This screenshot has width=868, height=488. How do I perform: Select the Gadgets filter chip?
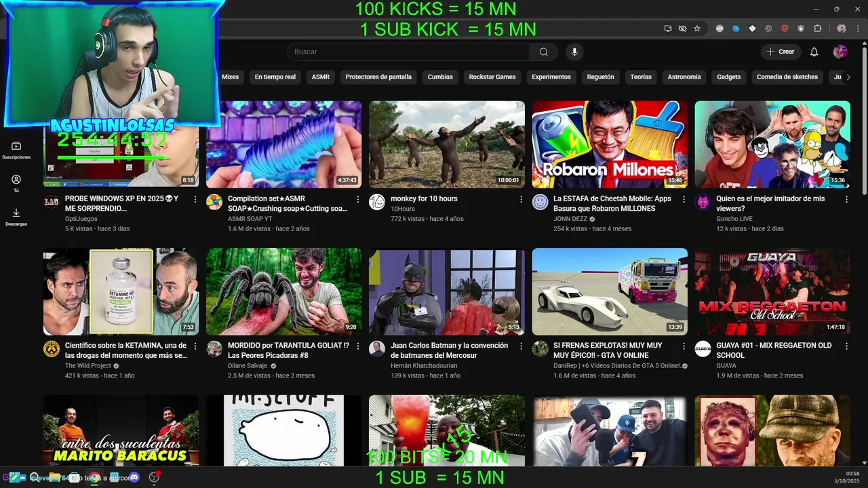pos(729,77)
